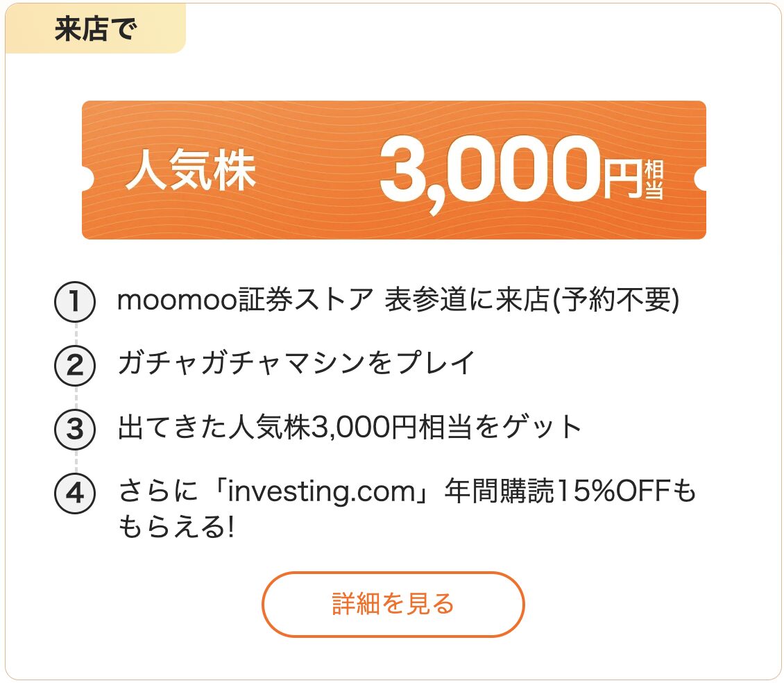Click the step 3 circled number icon
784x683 pixels.
click(x=75, y=429)
